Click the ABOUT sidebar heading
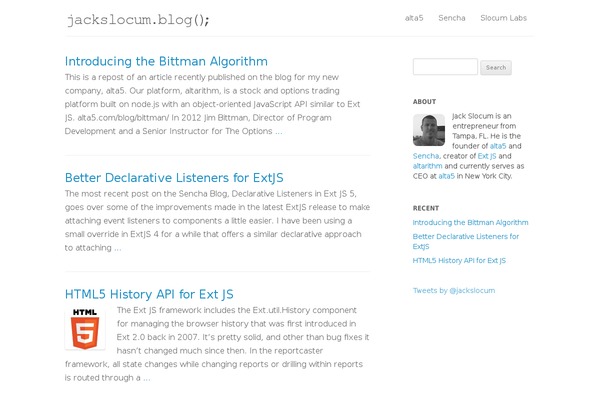 point(424,102)
